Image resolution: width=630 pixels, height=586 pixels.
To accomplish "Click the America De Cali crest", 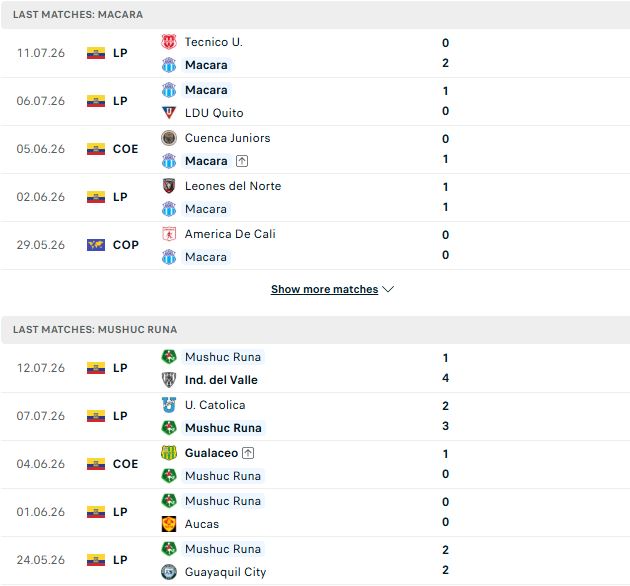I will point(169,234).
